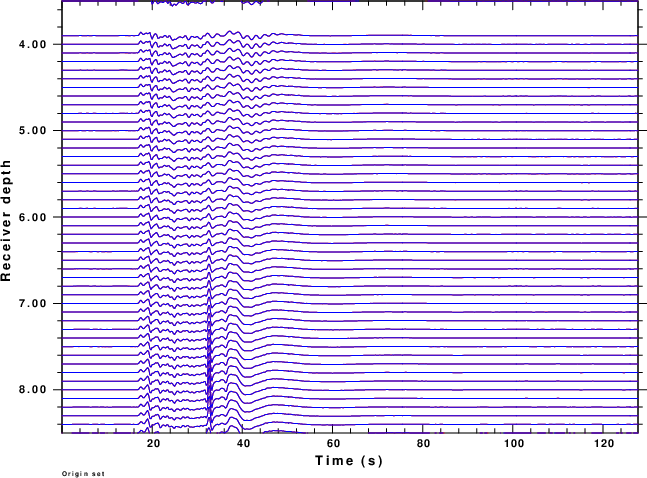
Task: Click depth axis label 4.00
Action: tap(33, 44)
